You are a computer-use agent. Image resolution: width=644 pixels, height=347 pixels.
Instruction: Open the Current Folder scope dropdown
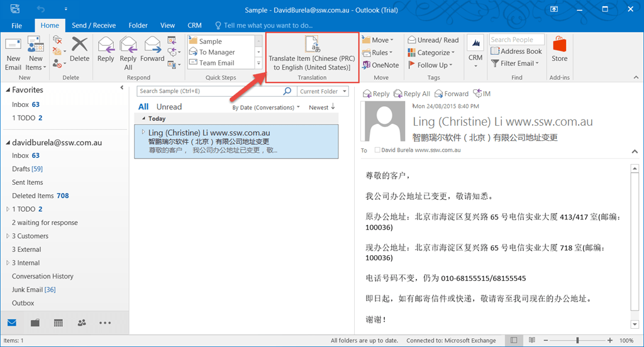pos(323,91)
